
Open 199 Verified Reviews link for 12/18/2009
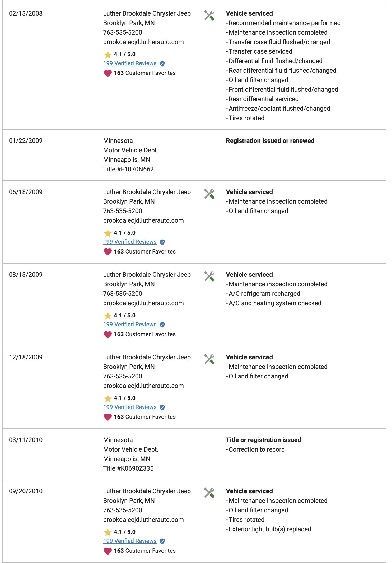pyautogui.click(x=130, y=407)
